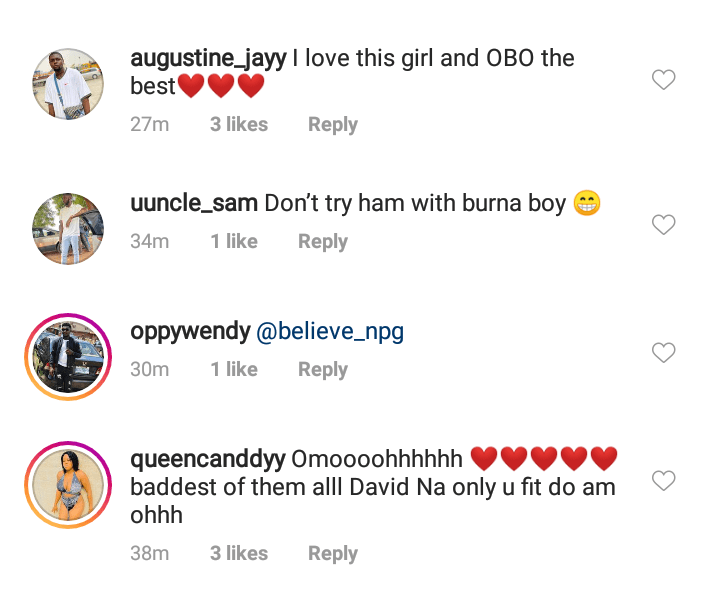Open the @believe_npg mention

click(x=330, y=332)
